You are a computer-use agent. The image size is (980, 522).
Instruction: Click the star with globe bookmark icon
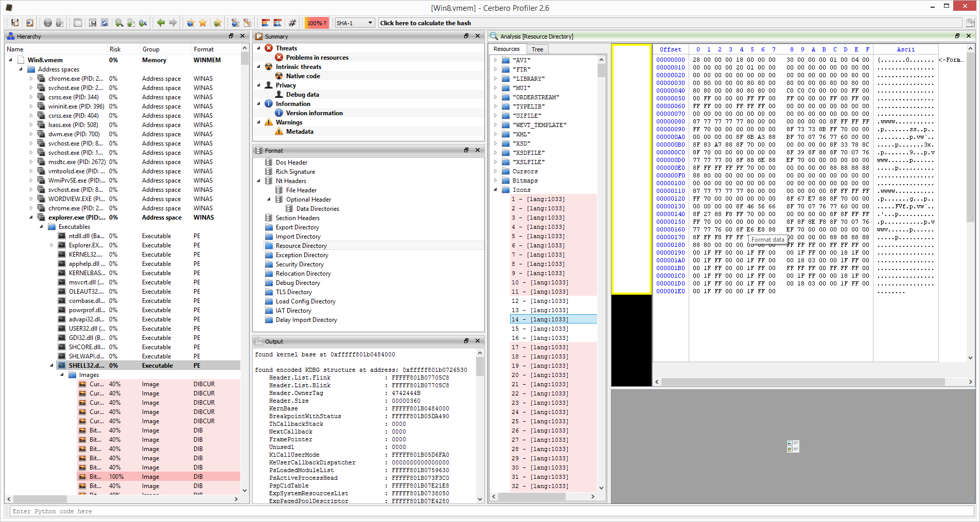click(190, 23)
